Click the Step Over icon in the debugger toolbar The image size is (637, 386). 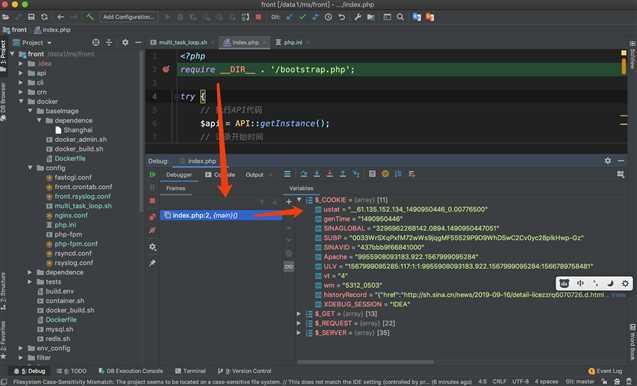(x=304, y=174)
